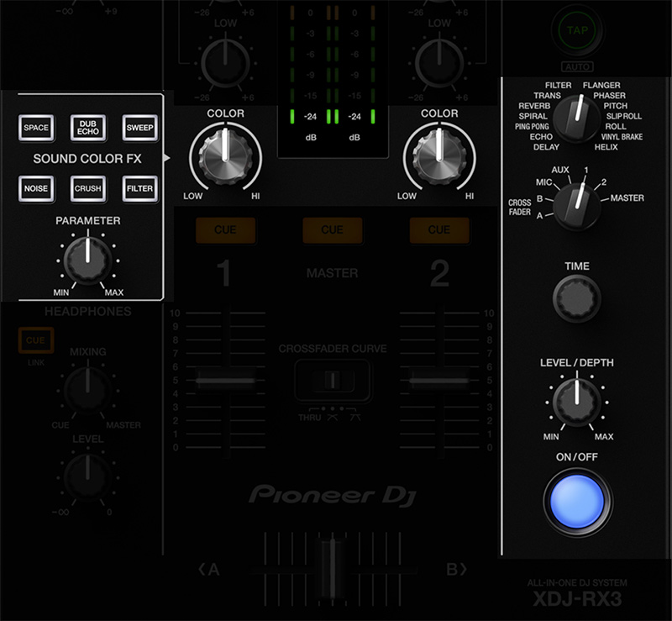The image size is (672, 621).
Task: Enable the NOISE sound color effect
Action: point(36,188)
